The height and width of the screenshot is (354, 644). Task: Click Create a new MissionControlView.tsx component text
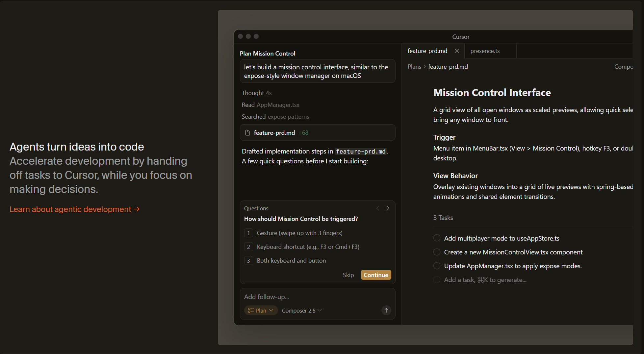513,252
